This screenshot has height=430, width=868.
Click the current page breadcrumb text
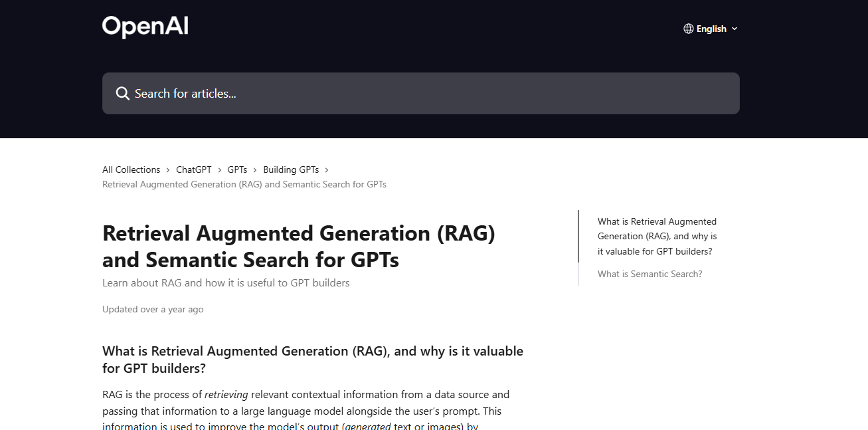244,184
